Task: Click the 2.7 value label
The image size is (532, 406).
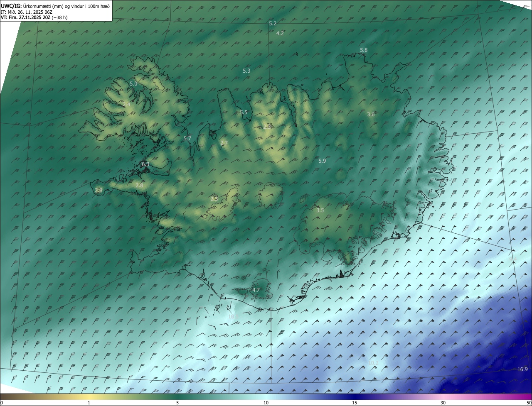Action: point(224,143)
